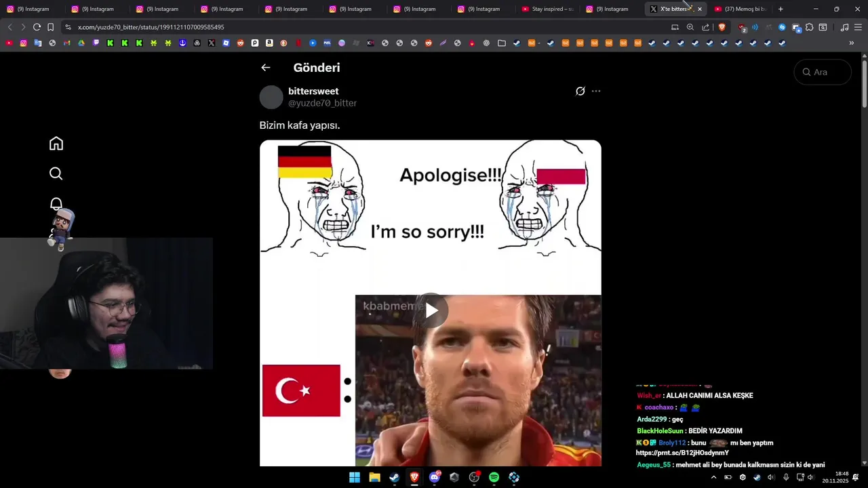Click the browser address bar URL
868x488 pixels.
[151, 27]
